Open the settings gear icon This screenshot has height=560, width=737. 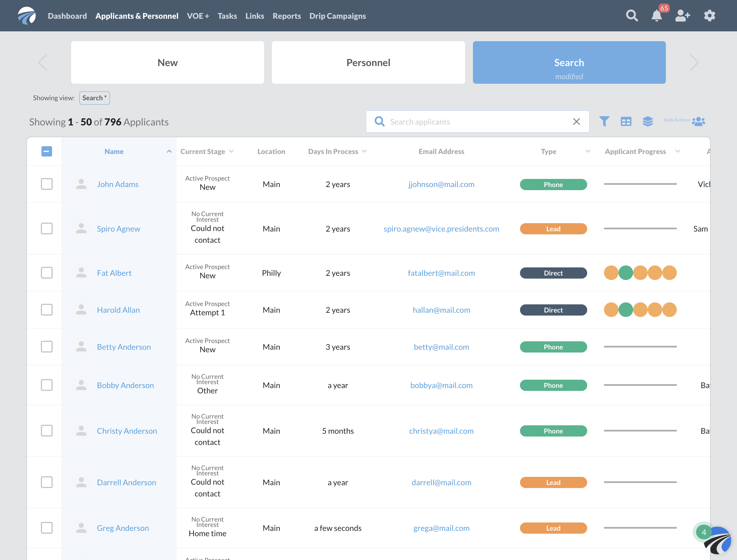(x=709, y=16)
